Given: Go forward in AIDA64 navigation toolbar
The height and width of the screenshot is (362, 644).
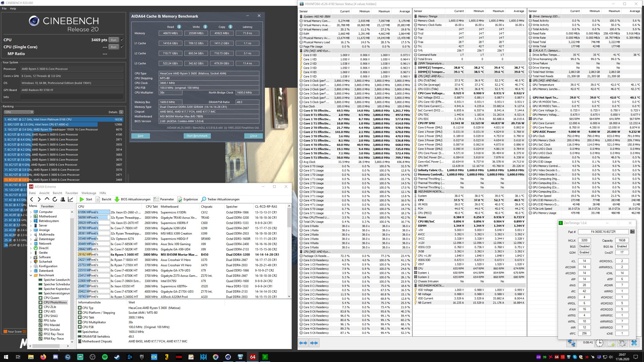Looking at the screenshot, I should point(39,199).
